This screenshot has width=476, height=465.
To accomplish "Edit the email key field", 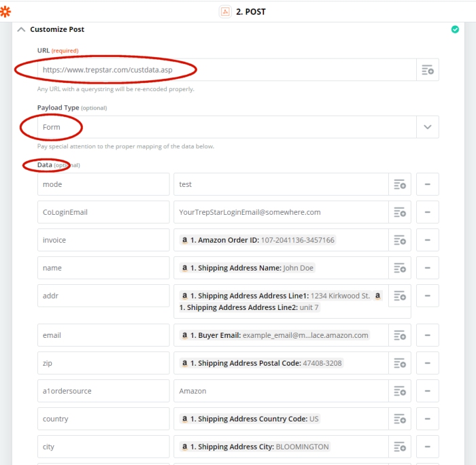I will (x=103, y=335).
